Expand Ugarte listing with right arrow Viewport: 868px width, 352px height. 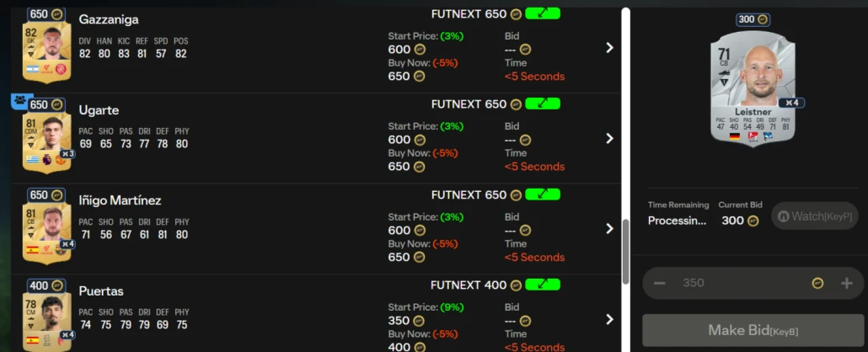click(609, 138)
